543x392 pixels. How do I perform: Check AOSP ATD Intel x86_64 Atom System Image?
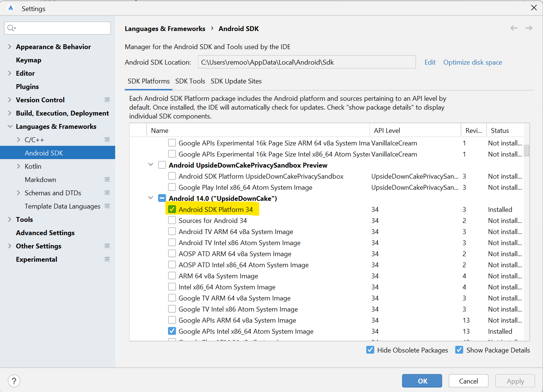tap(172, 265)
